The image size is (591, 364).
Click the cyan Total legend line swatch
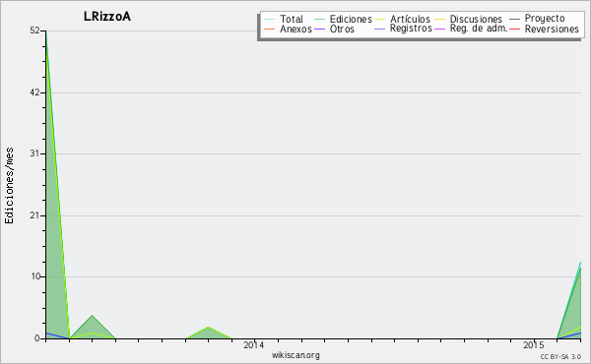pos(270,19)
